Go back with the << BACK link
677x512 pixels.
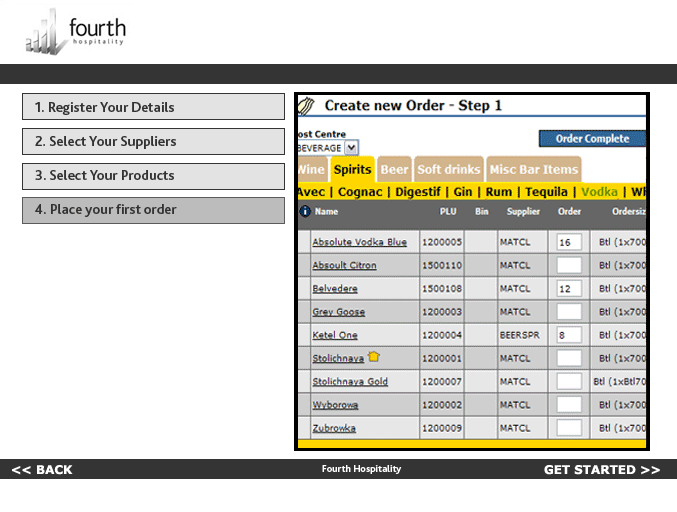pos(42,470)
